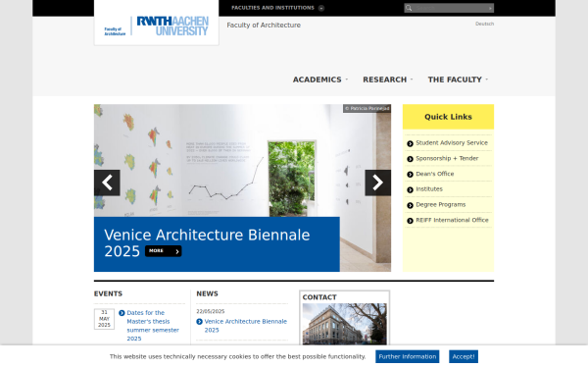Accept cookies with Accept! button
588x368 pixels.
464,357
